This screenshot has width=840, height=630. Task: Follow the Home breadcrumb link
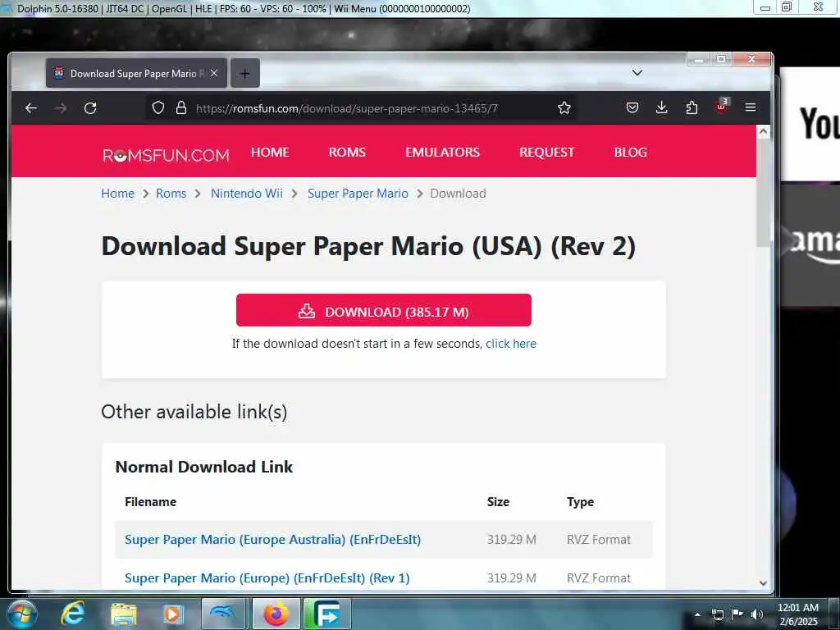118,194
